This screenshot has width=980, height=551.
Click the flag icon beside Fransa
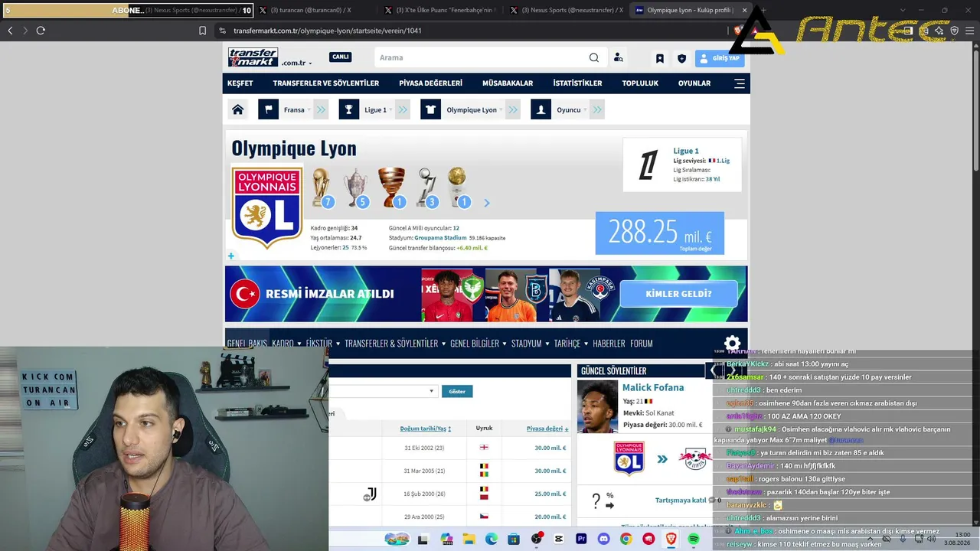268,109
